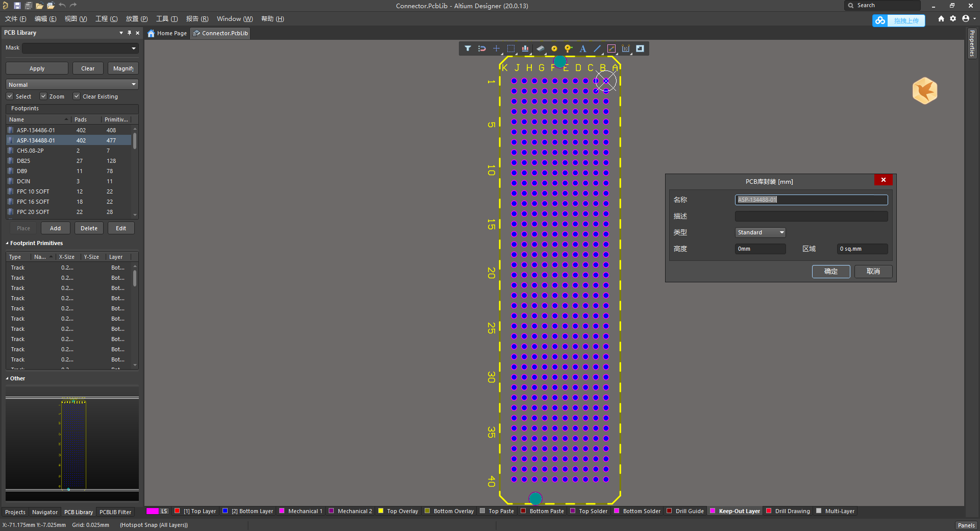Viewport: 980px width, 531px height.
Task: Select the place pad tool
Action: [x=554, y=49]
